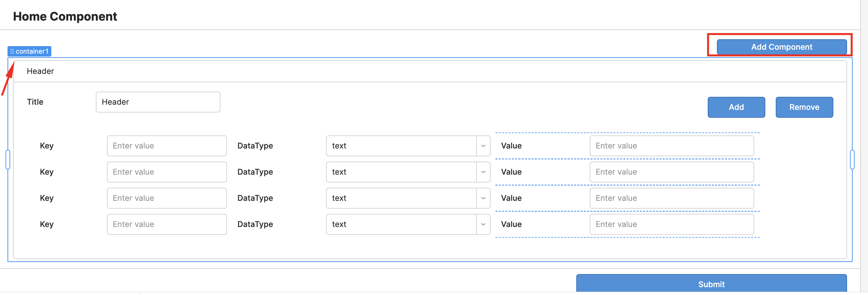Image resolution: width=868 pixels, height=295 pixels.
Task: Click the Add Component button
Action: pos(781,47)
